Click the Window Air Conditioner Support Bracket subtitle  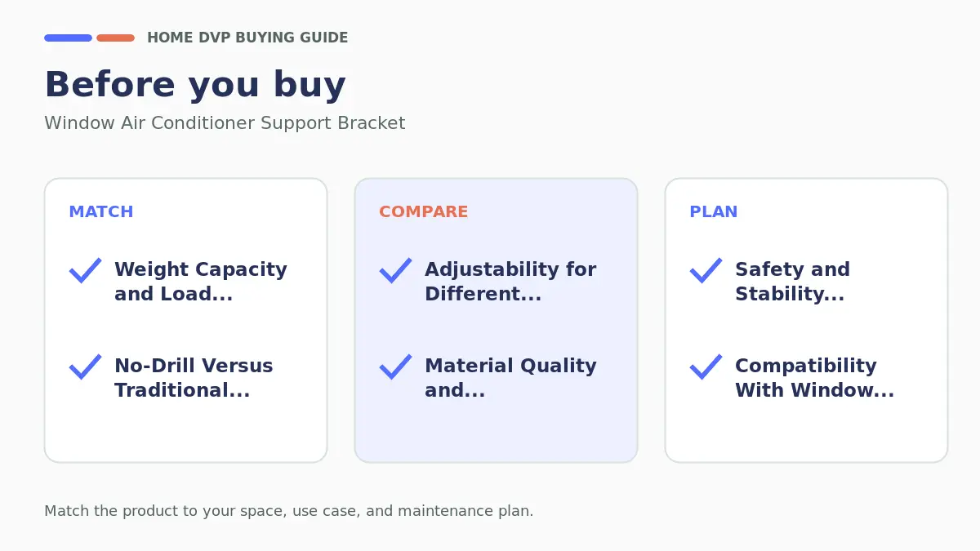[225, 123]
